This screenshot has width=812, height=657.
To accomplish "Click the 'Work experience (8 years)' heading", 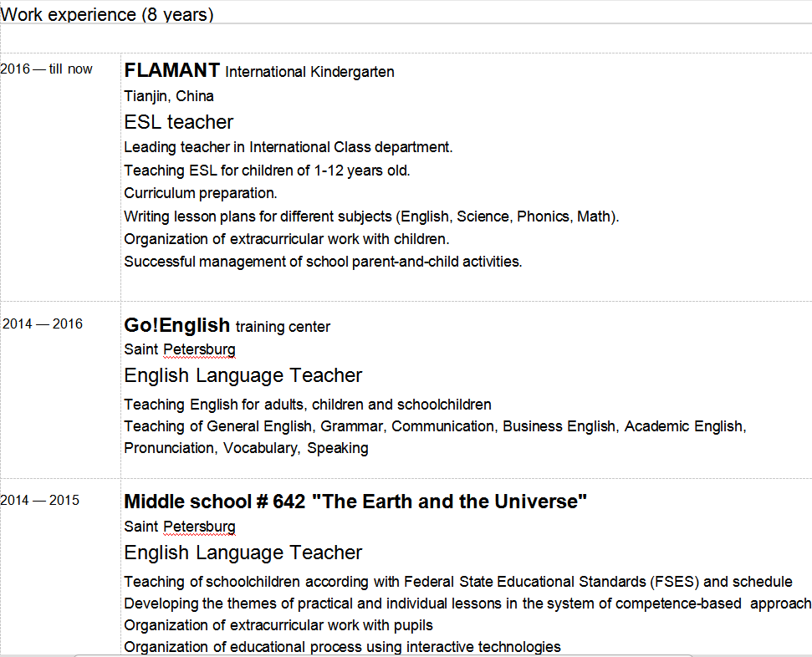I will point(107,14).
